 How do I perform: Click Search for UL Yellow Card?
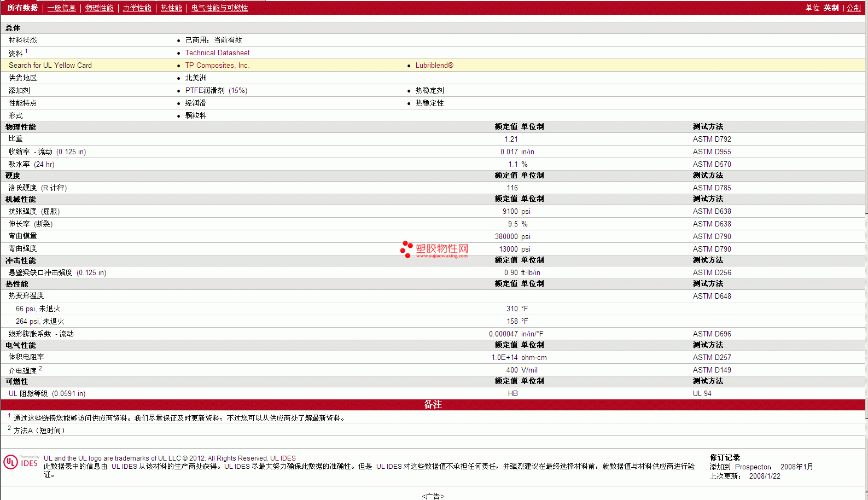pos(50,65)
